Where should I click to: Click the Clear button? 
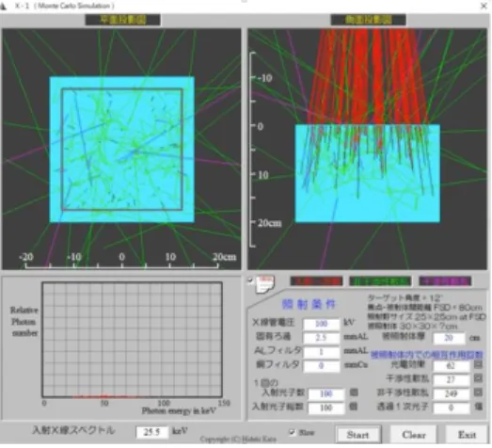[414, 435]
